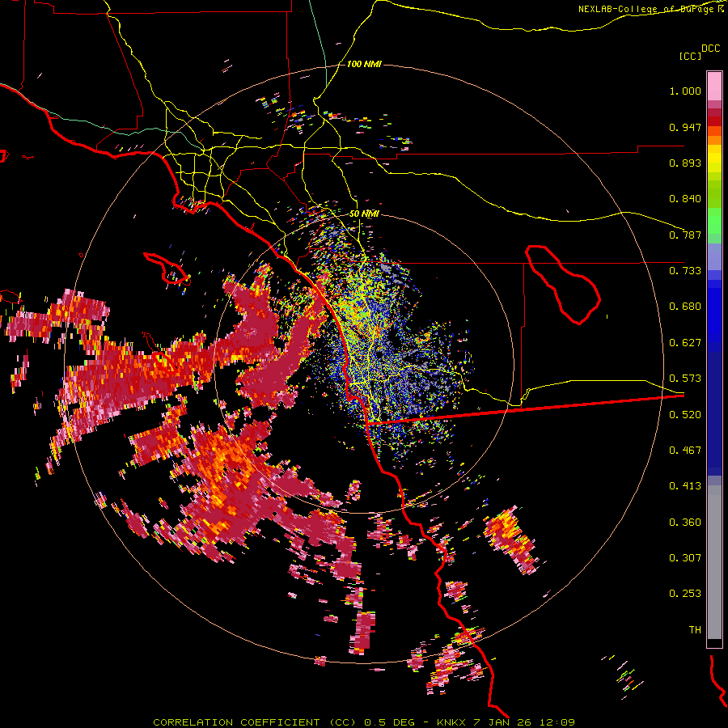The width and height of the screenshot is (728, 728).
Task: Click the bright green band of the color bar
Action: click(x=714, y=220)
